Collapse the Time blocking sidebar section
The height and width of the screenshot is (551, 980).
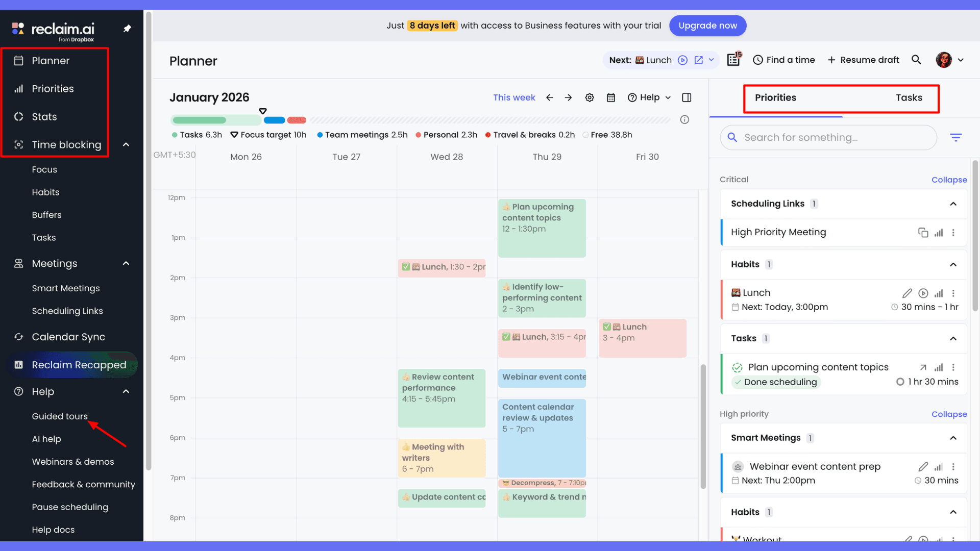tap(126, 145)
